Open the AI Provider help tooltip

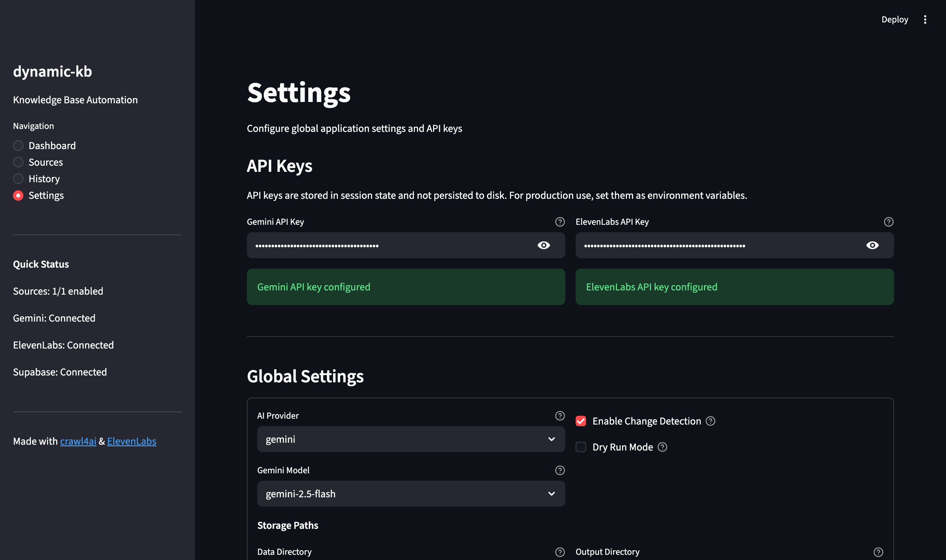click(x=560, y=416)
